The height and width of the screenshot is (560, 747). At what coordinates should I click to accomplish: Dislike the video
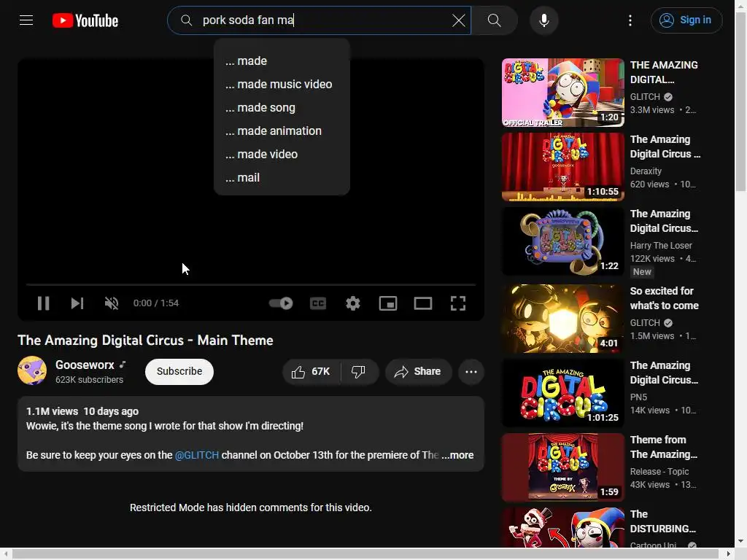[x=359, y=372]
